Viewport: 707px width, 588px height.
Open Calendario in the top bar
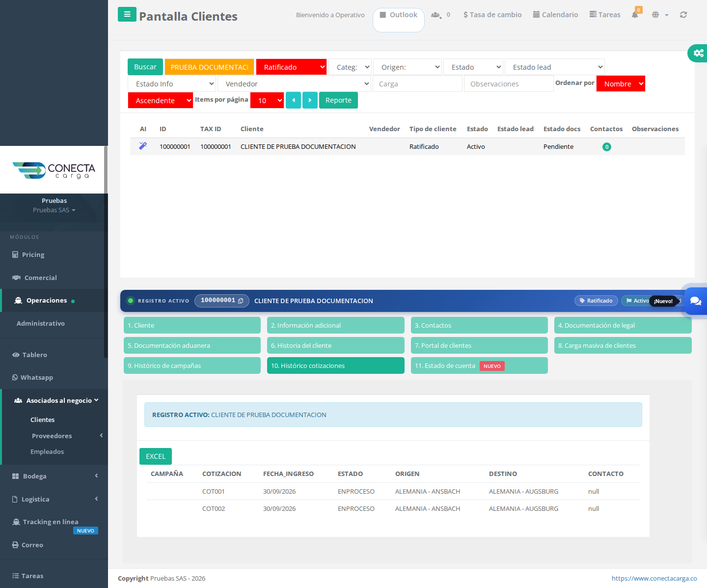click(555, 15)
